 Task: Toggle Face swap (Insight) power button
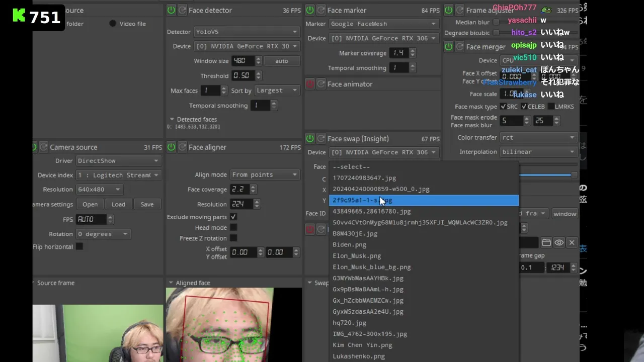coord(310,139)
